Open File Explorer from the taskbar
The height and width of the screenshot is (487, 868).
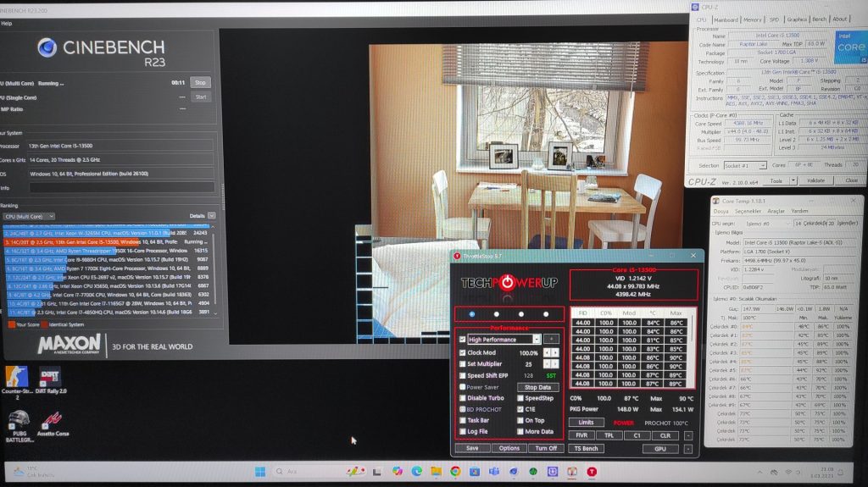point(437,472)
